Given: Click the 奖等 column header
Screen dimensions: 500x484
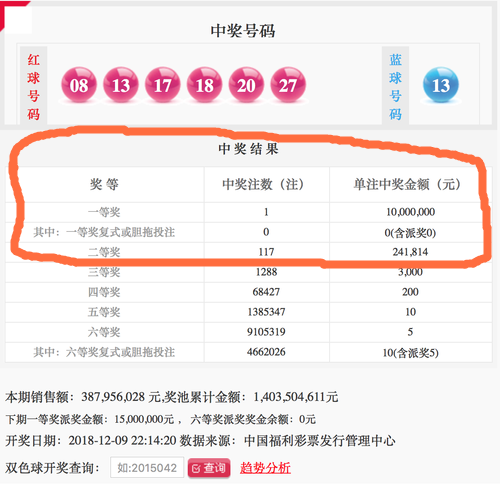Looking at the screenshot, I should (104, 184).
